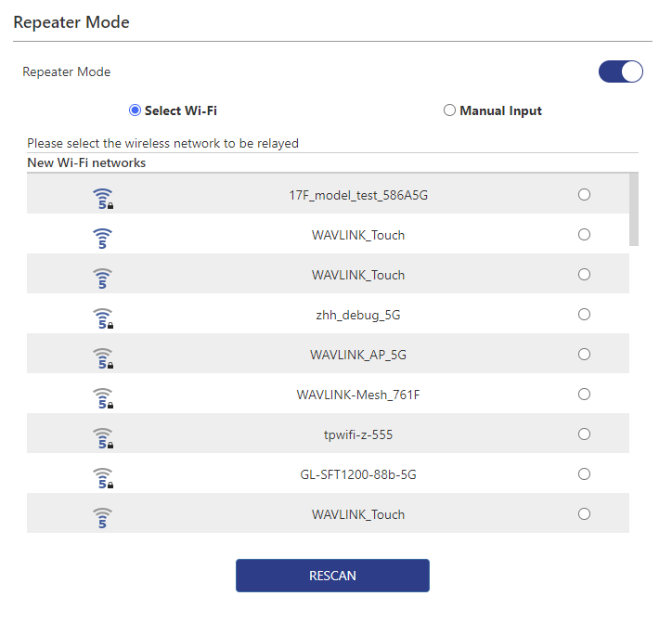
Task: Click the signal icon next to GL-SFT1200-88b-5G
Action: [103, 476]
